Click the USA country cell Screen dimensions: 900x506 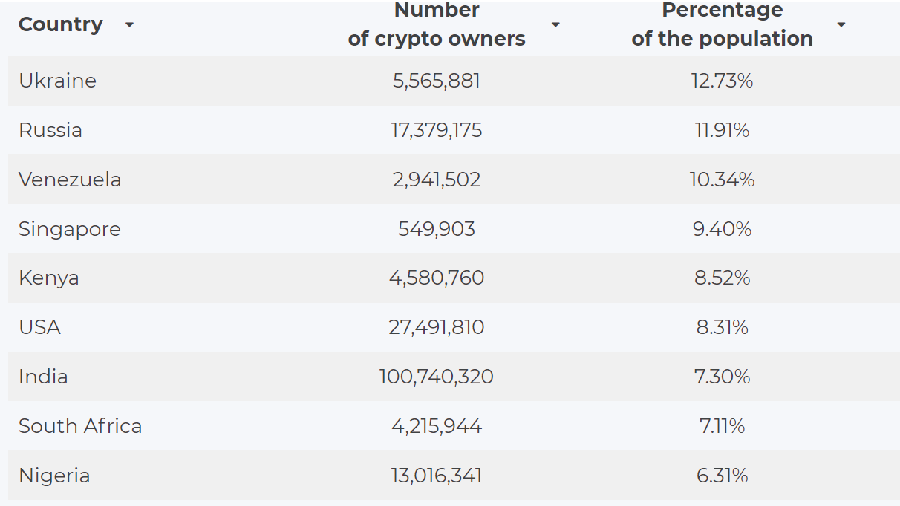[39, 327]
